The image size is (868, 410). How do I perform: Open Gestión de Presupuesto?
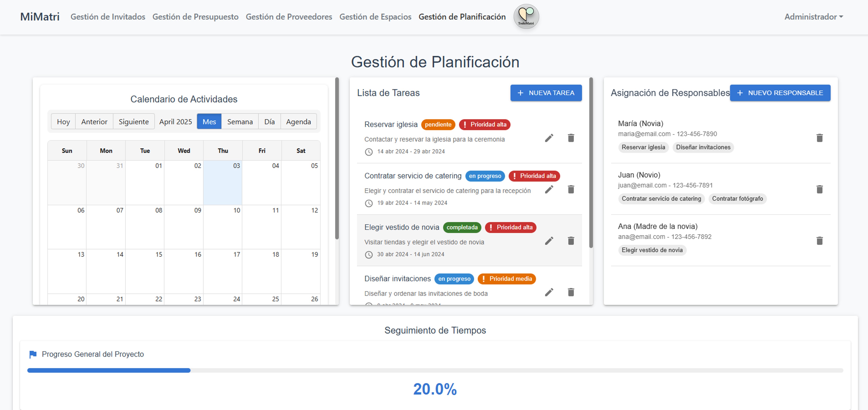195,17
